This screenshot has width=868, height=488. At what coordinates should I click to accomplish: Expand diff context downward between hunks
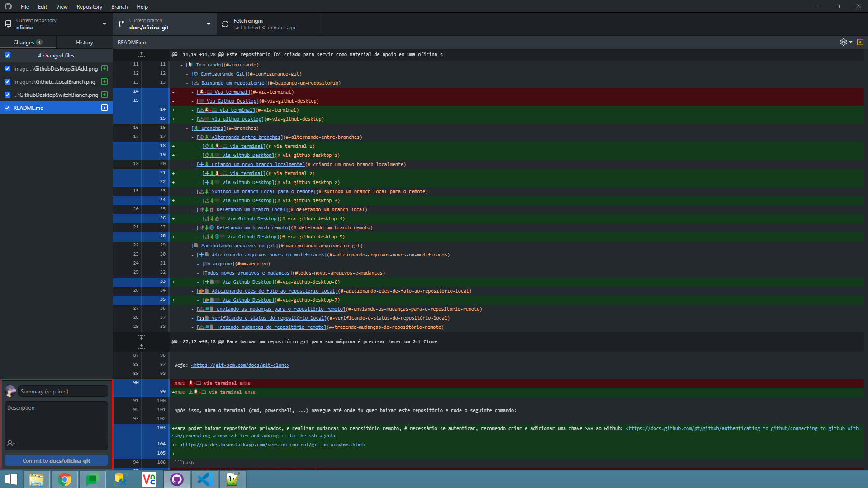[142, 337]
